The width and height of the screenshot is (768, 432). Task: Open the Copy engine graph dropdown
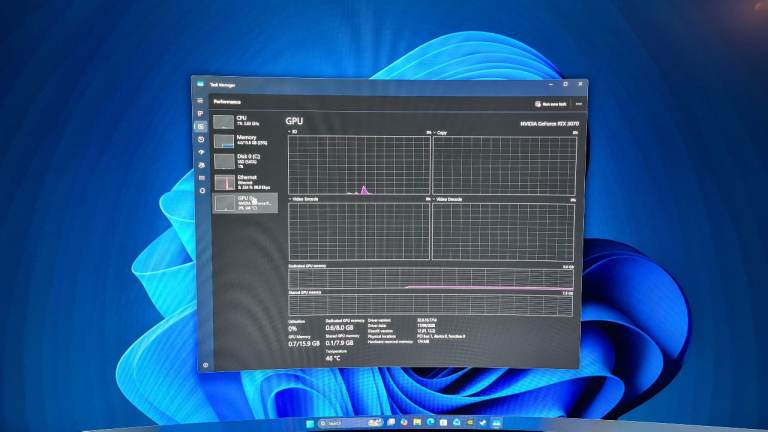click(x=440, y=133)
